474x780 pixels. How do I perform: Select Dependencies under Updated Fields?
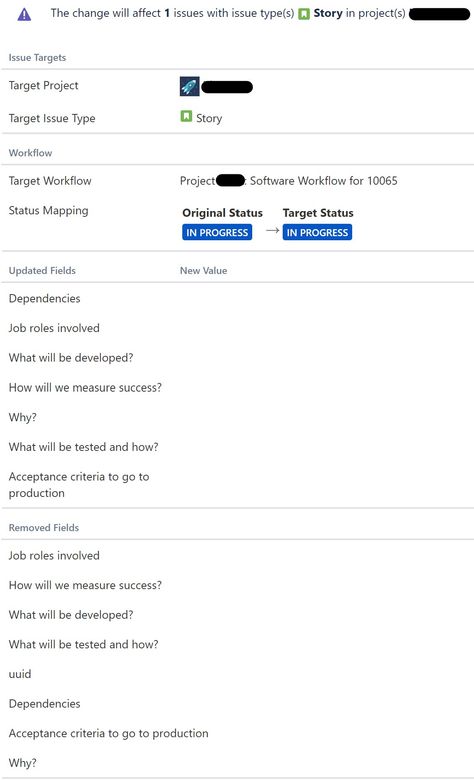point(44,298)
